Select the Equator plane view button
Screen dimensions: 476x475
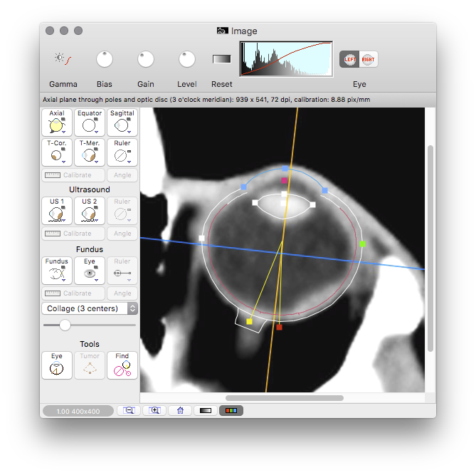pos(90,122)
